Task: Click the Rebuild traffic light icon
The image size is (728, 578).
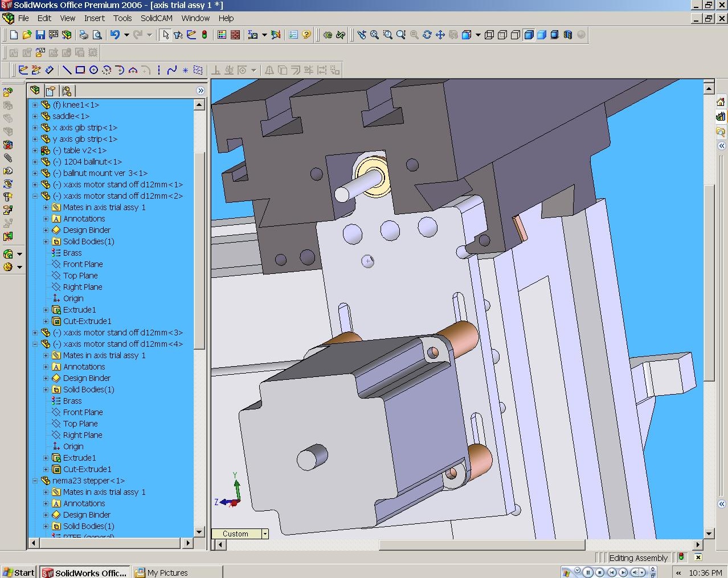Action: coord(205,35)
